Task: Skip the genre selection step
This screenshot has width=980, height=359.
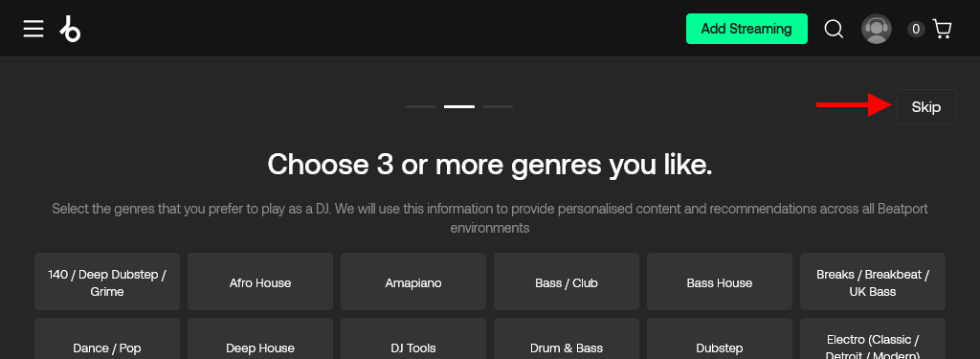Action: [925, 107]
